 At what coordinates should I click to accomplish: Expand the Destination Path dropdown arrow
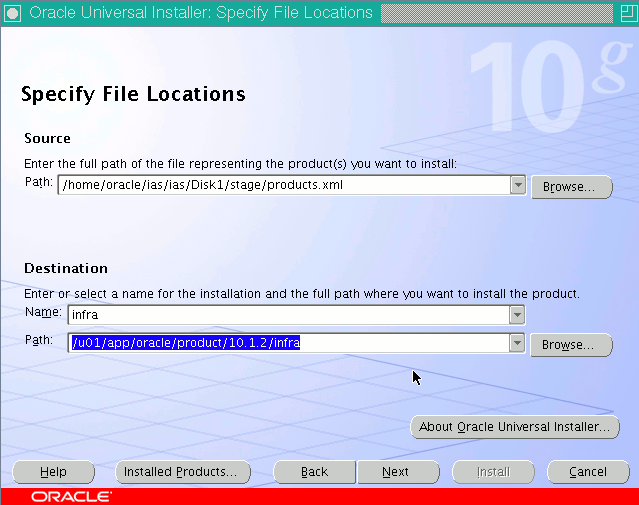tap(517, 343)
